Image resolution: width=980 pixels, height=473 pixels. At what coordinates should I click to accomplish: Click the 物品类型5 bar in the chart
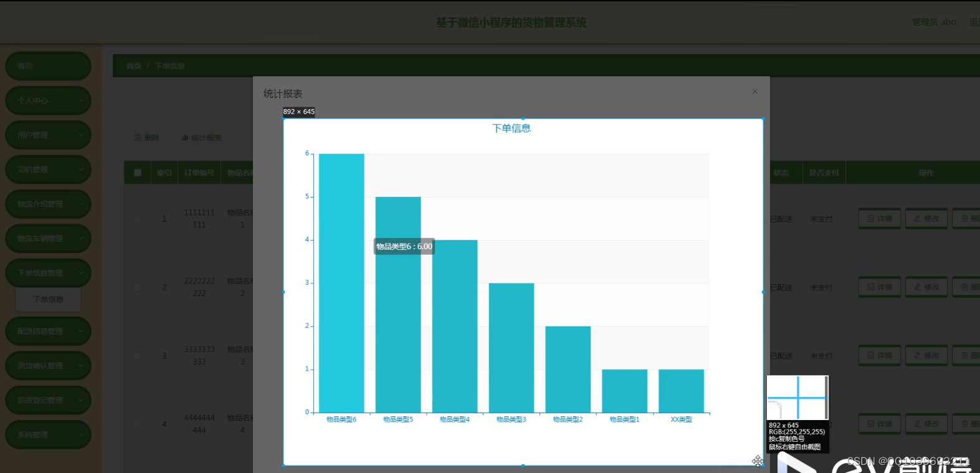click(x=398, y=305)
